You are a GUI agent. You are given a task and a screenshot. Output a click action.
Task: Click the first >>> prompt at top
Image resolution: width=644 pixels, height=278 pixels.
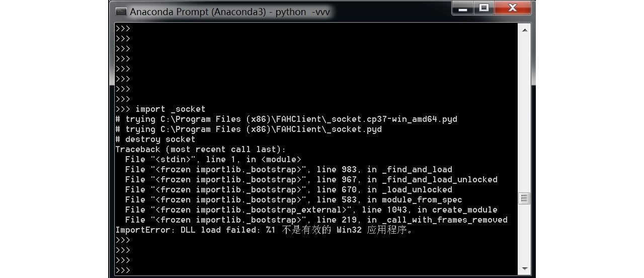(123, 29)
